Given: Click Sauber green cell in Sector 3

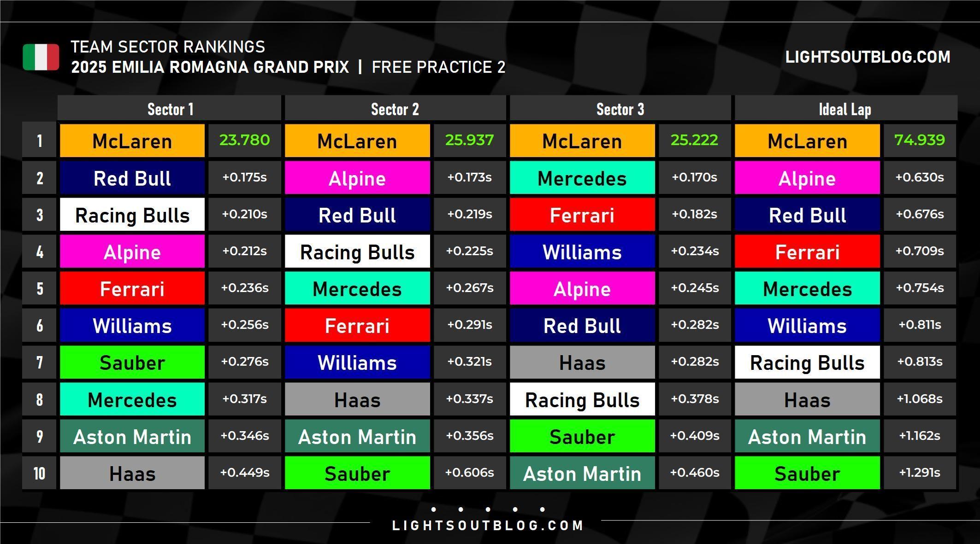Looking at the screenshot, I should click(x=582, y=436).
